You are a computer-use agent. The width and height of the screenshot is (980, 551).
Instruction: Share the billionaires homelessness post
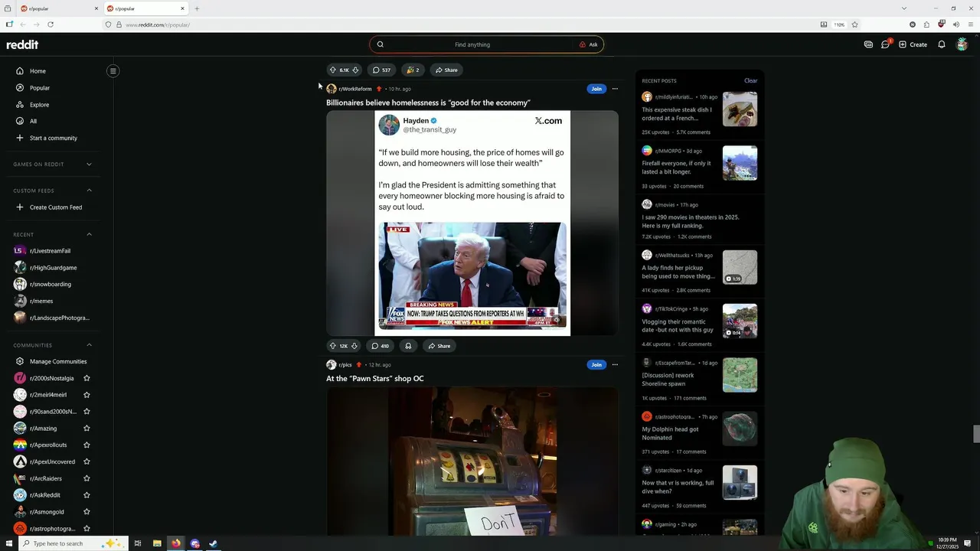439,346
